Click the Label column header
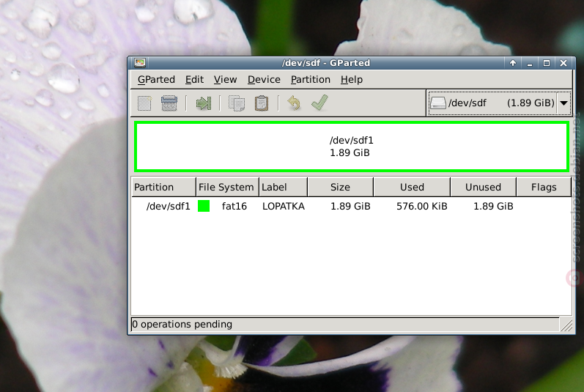The height and width of the screenshot is (392, 584). tap(284, 187)
